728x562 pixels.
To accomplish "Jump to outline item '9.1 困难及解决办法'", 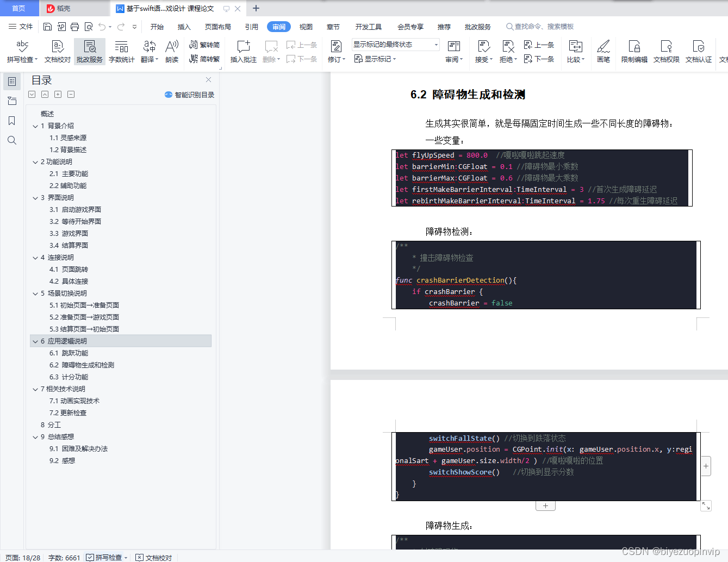I will click(x=78, y=449).
